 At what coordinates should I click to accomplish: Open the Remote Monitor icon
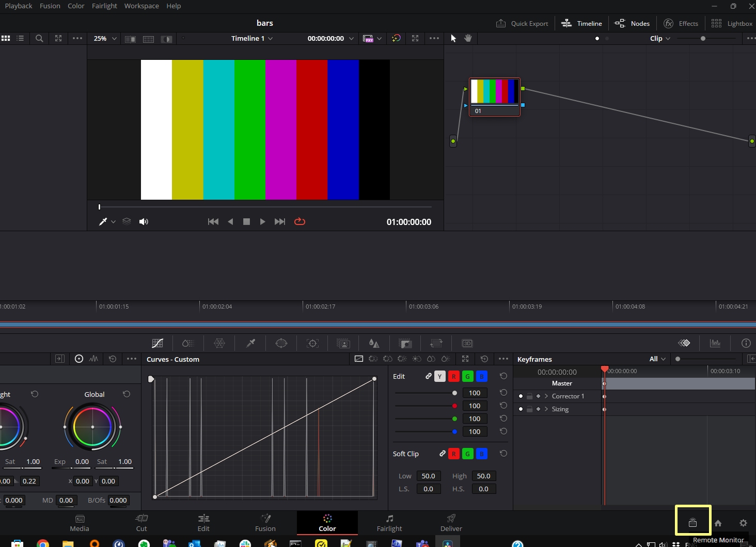(x=693, y=523)
